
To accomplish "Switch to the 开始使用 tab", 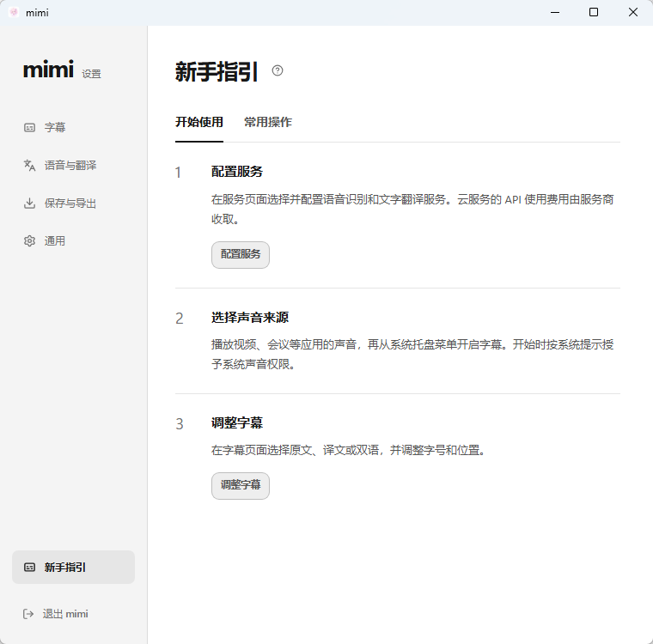I will [x=199, y=122].
